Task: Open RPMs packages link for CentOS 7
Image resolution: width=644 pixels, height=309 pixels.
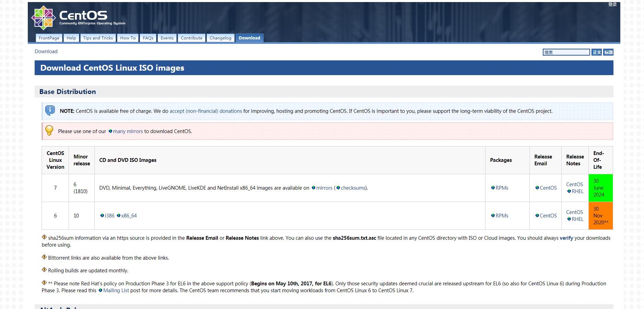Action: click(x=500, y=188)
